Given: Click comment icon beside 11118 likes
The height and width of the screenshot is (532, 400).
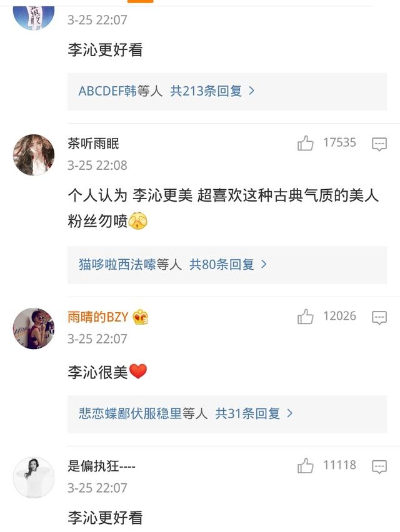Looking at the screenshot, I should 379,466.
